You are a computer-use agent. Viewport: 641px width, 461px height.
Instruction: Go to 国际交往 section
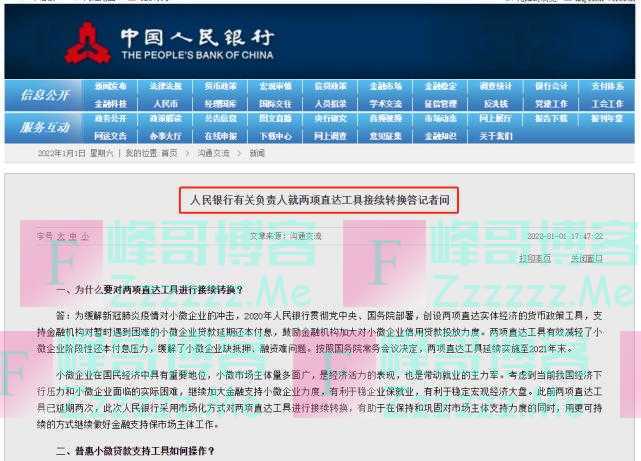click(x=276, y=104)
